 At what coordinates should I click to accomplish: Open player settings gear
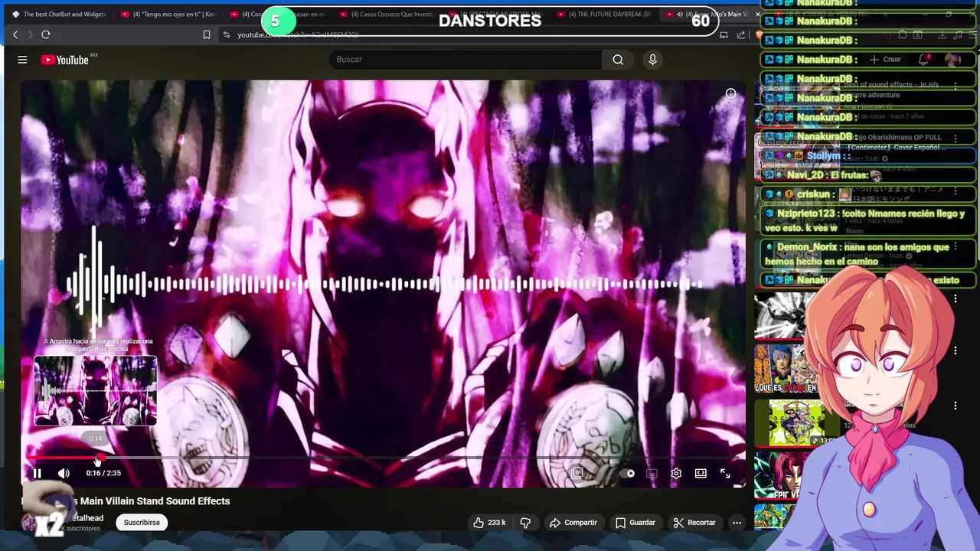coord(676,473)
